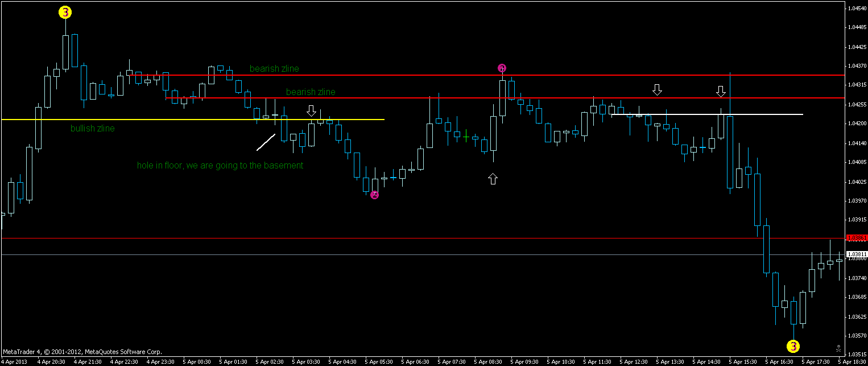Select the white diagonal trendline near the annotation
This screenshot has height=366, width=868.
point(266,143)
